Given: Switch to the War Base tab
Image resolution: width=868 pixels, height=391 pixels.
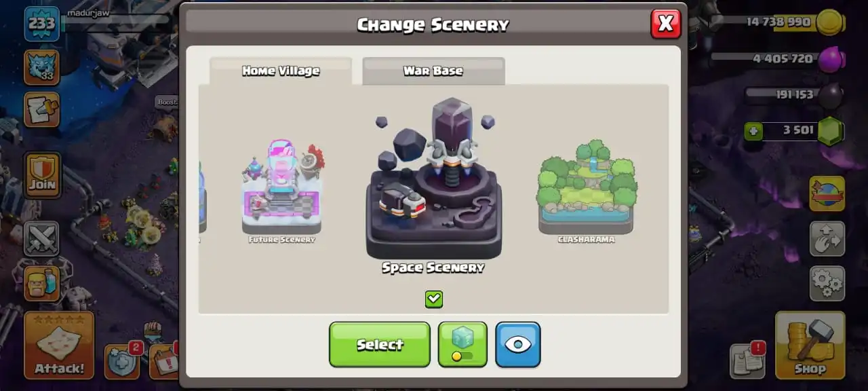Looking at the screenshot, I should pos(433,71).
